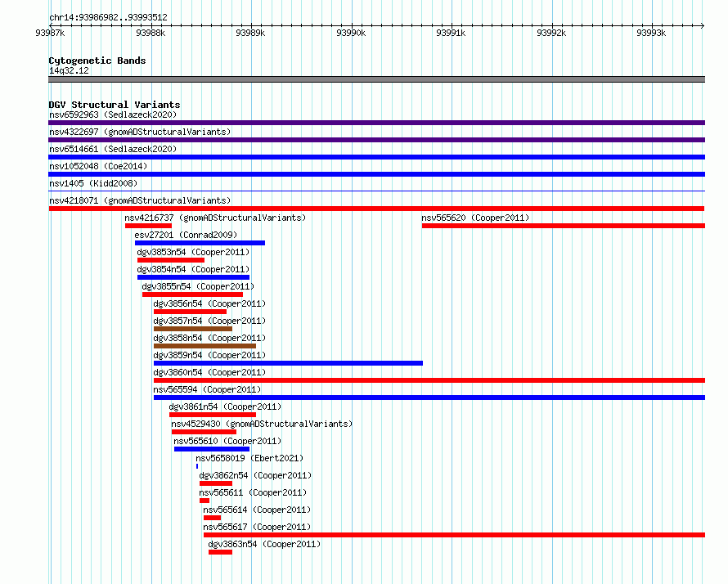Image resolution: width=728 pixels, height=584 pixels.
Task: Select the blue bar under nsv565594
Action: (429, 398)
